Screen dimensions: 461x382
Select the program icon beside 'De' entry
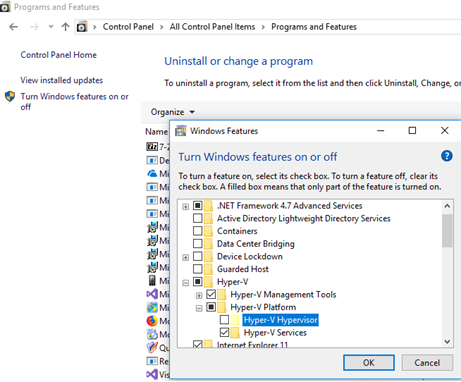click(152, 160)
